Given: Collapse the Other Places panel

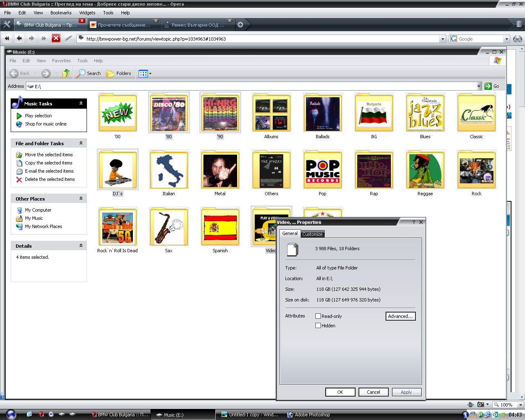Looking at the screenshot, I should 81,199.
